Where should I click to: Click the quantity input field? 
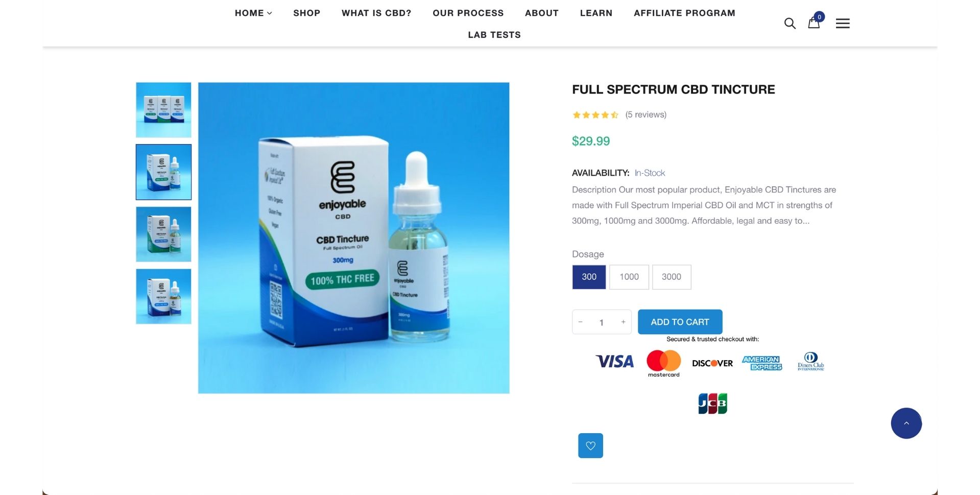coord(602,322)
